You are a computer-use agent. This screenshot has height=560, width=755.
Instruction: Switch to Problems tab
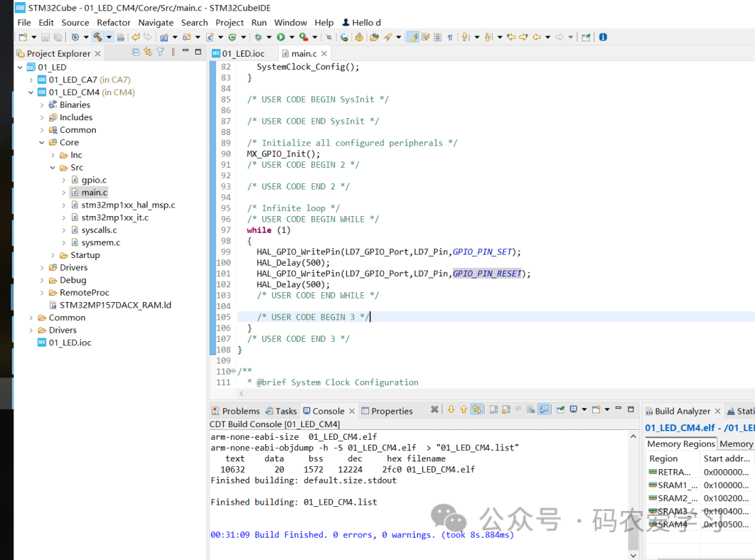pyautogui.click(x=236, y=410)
